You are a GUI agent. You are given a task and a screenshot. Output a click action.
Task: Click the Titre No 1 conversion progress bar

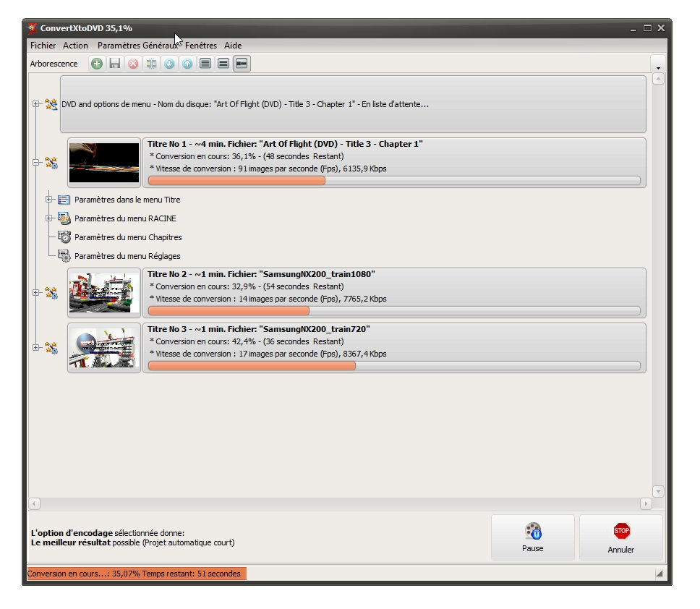[x=394, y=180]
